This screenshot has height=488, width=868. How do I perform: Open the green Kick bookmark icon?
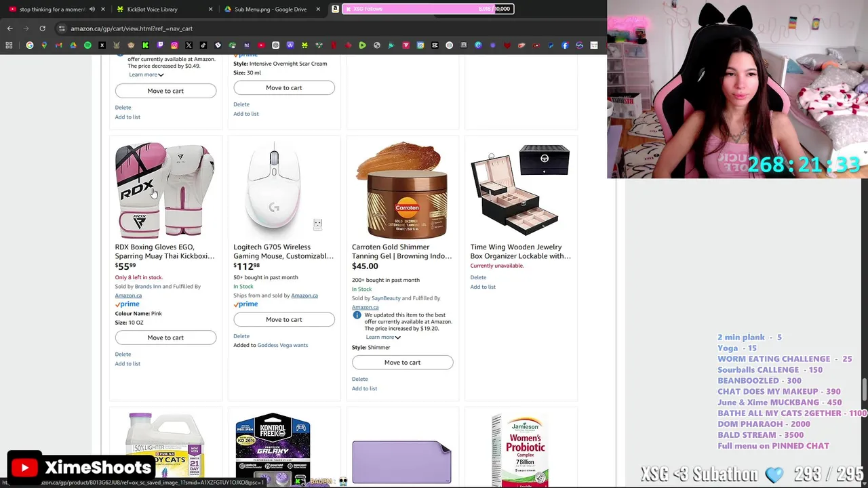145,45
